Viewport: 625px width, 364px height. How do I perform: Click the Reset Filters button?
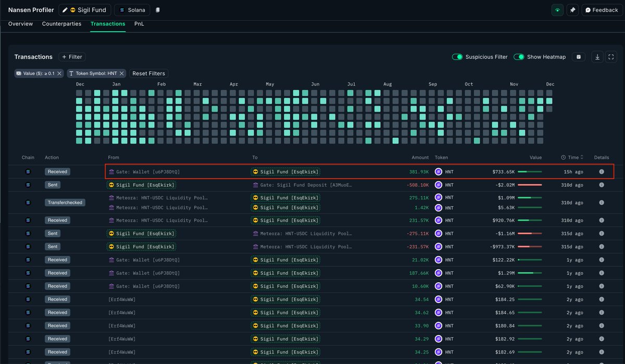point(149,73)
